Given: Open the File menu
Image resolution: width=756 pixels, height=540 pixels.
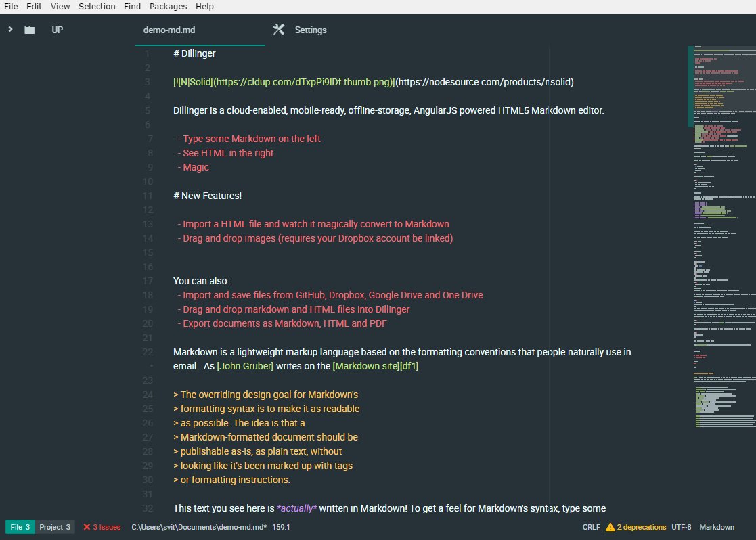Looking at the screenshot, I should 11,6.
